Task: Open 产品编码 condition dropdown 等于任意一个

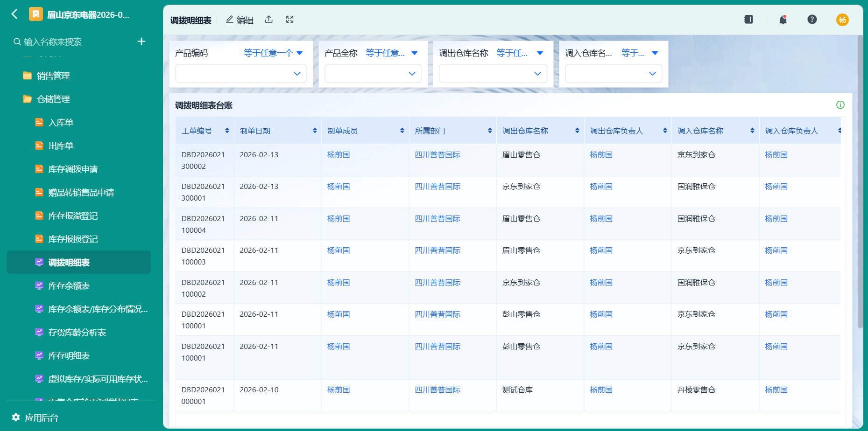Action: tap(273, 53)
